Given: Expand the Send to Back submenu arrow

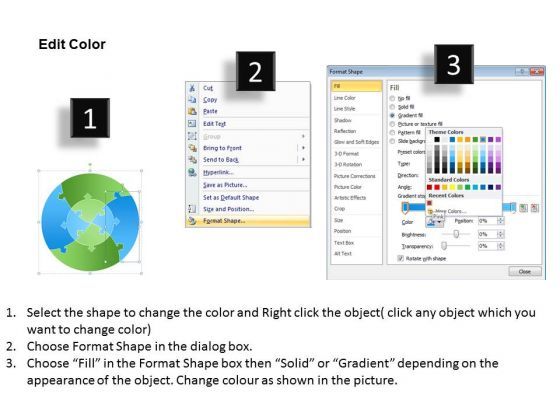Looking at the screenshot, I should point(303,159).
